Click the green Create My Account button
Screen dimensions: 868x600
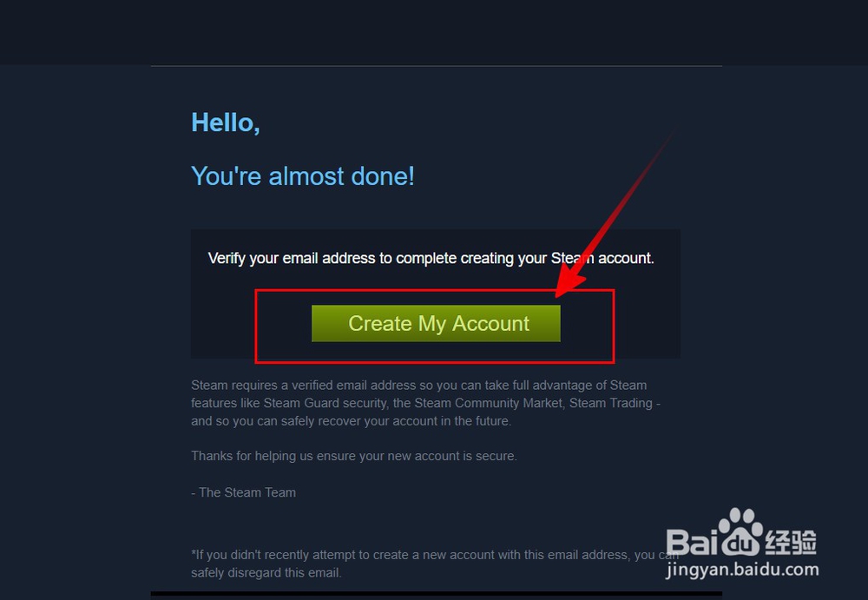click(x=436, y=323)
